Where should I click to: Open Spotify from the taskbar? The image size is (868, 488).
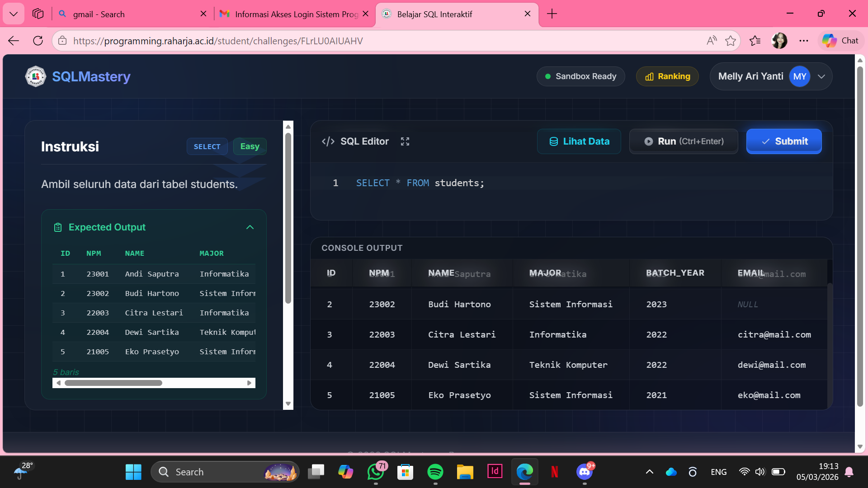click(x=435, y=472)
